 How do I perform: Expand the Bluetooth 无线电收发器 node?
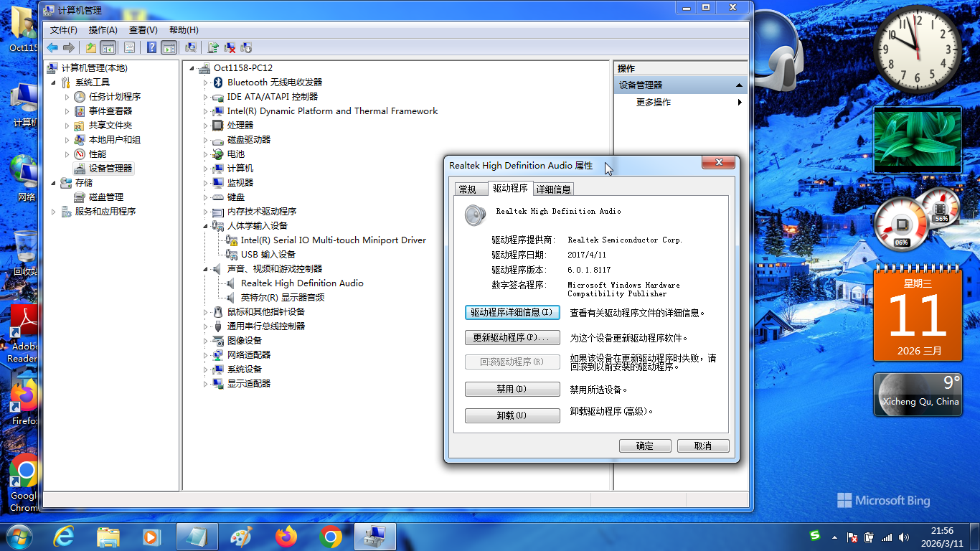205,83
